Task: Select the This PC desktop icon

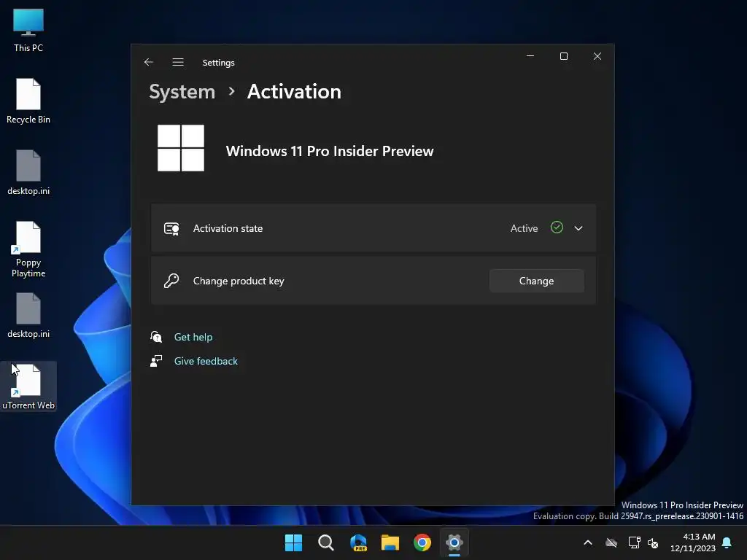Action: [28, 31]
